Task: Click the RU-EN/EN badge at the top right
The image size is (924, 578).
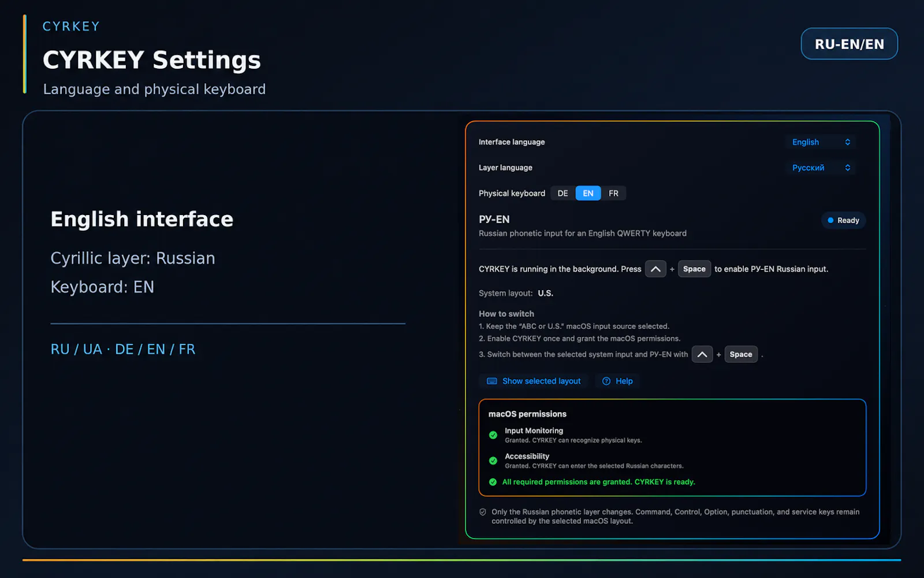Action: tap(849, 44)
